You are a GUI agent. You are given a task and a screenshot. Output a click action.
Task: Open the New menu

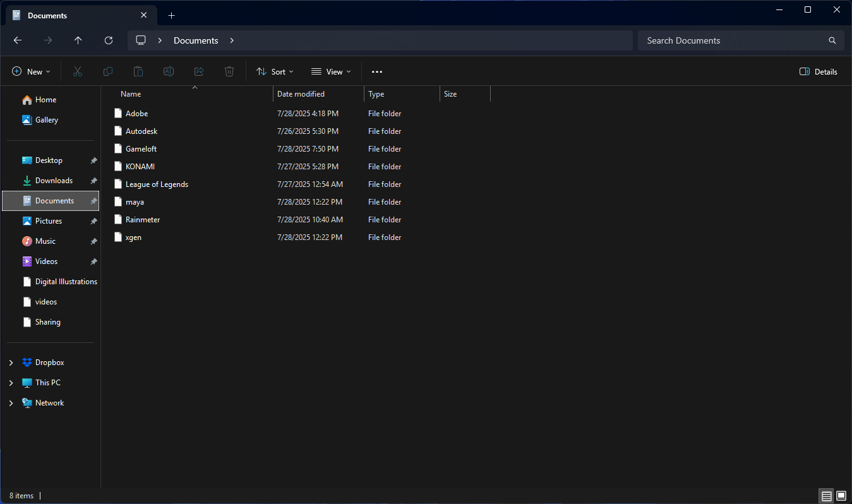coord(31,71)
